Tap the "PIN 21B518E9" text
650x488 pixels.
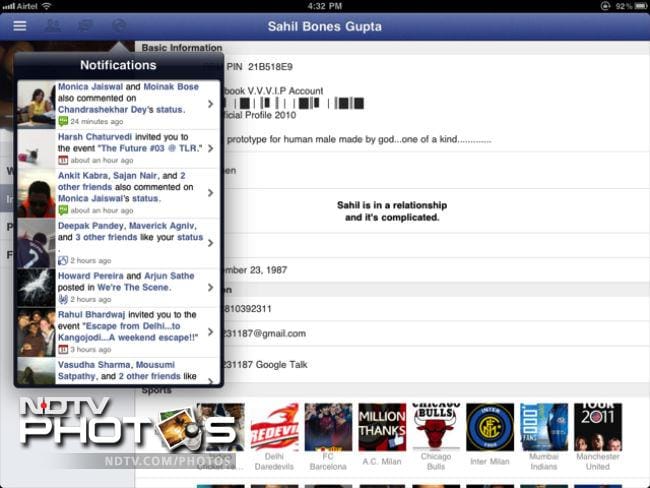(x=260, y=67)
